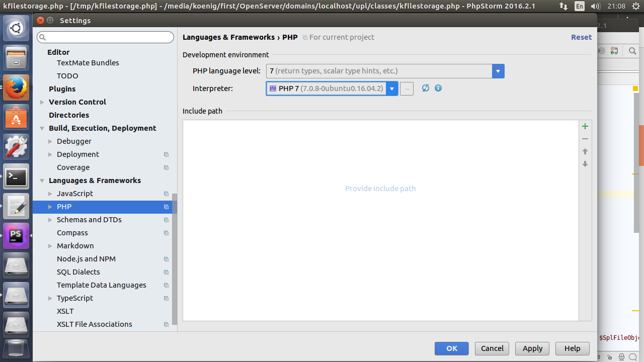Expand the Debugger tree node
This screenshot has width=644, height=362.
pos(50,141)
